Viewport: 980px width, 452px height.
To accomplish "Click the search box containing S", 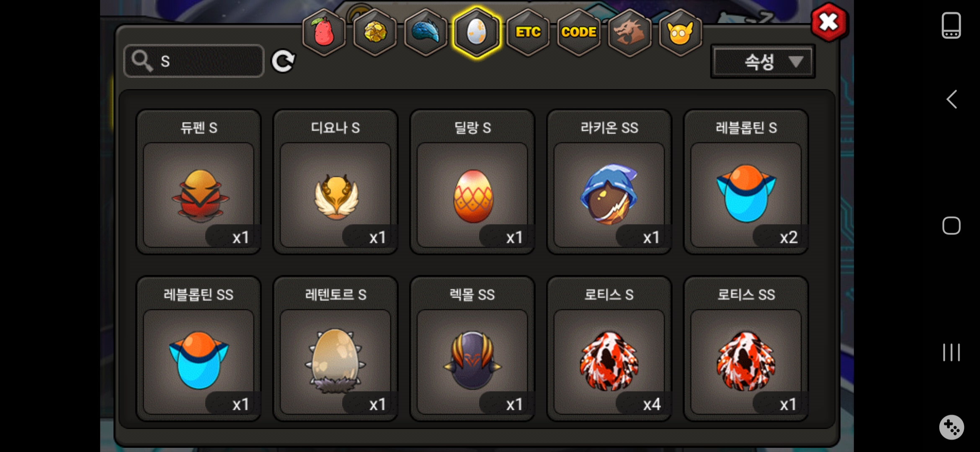I will (x=194, y=61).
